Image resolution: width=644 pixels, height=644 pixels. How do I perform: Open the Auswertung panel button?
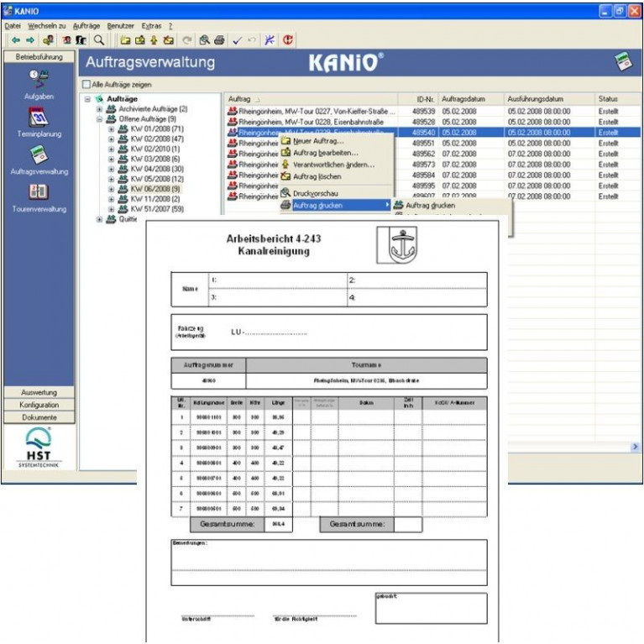[39, 392]
